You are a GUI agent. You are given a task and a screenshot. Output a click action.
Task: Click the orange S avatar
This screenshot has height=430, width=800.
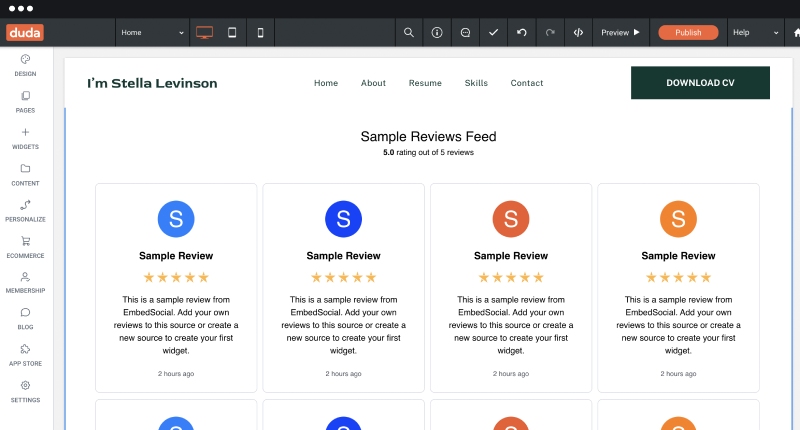tap(678, 219)
